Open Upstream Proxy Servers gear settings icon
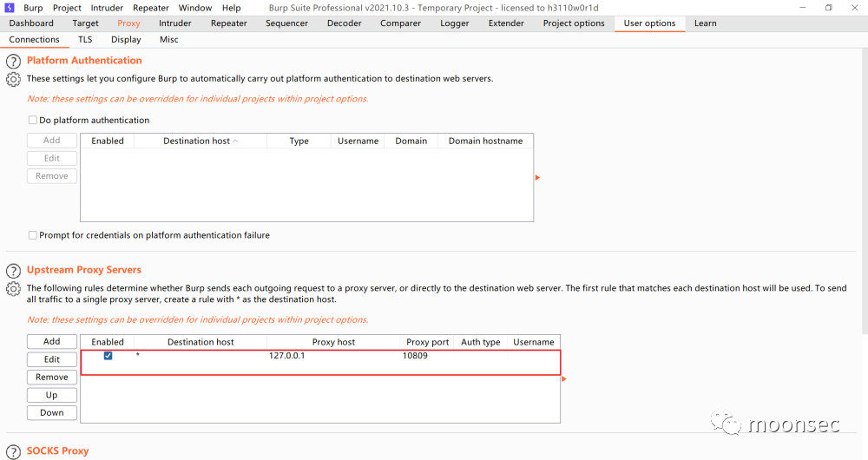Viewport: 868px width, 460px height. point(13,288)
